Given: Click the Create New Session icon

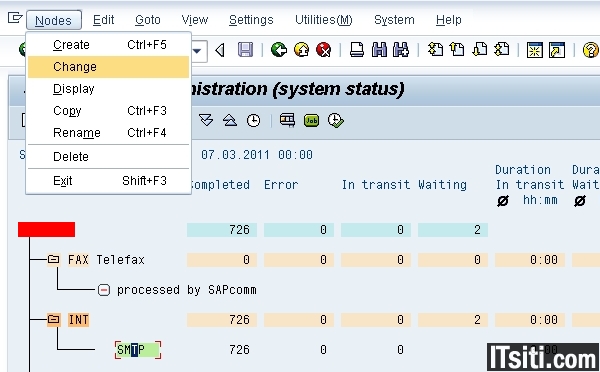Looking at the screenshot, I should (535, 50).
